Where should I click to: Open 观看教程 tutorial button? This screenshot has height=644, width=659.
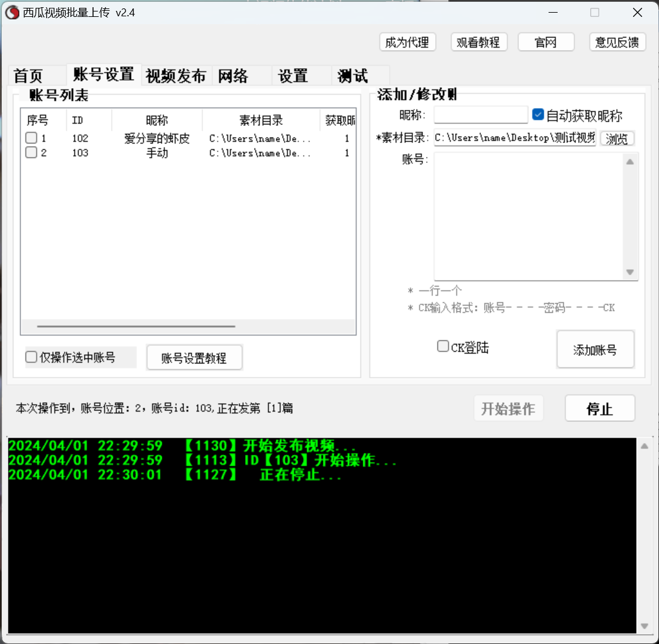479,42
